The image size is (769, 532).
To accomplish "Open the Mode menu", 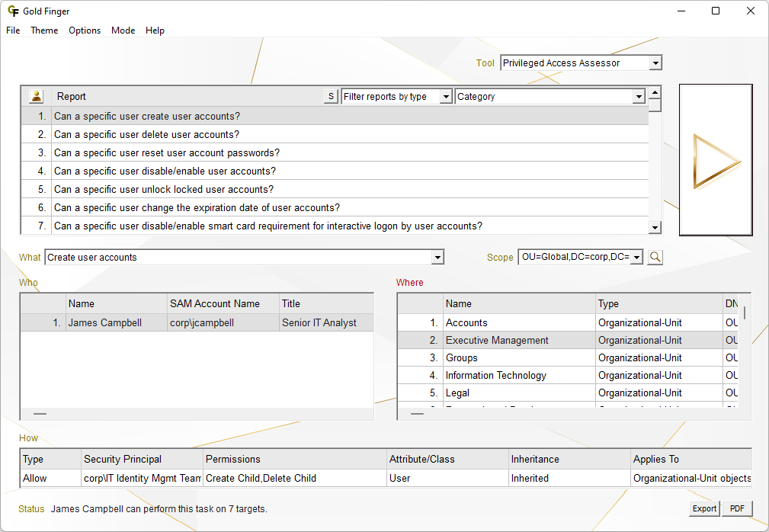I will click(123, 30).
